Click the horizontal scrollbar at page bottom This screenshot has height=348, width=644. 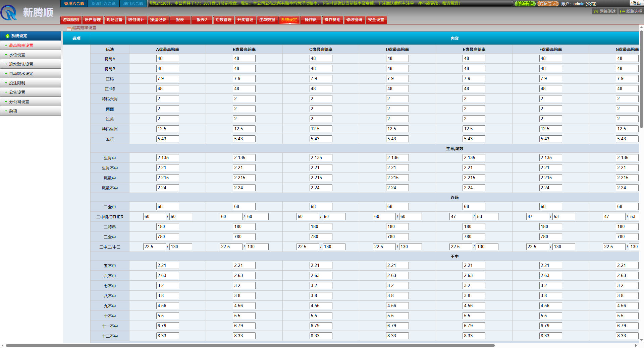point(250,345)
